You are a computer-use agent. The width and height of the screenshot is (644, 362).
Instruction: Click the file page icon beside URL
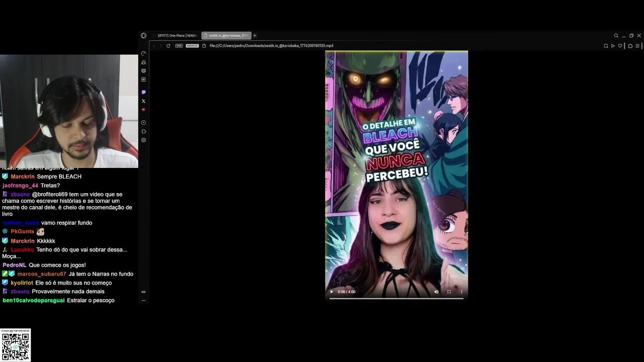pos(204,46)
